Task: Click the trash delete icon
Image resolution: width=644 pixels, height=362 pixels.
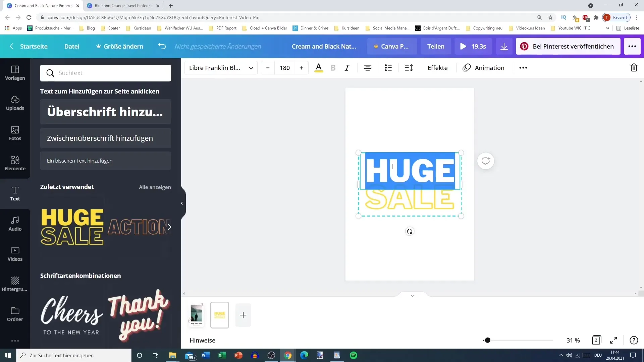Action: [634, 68]
